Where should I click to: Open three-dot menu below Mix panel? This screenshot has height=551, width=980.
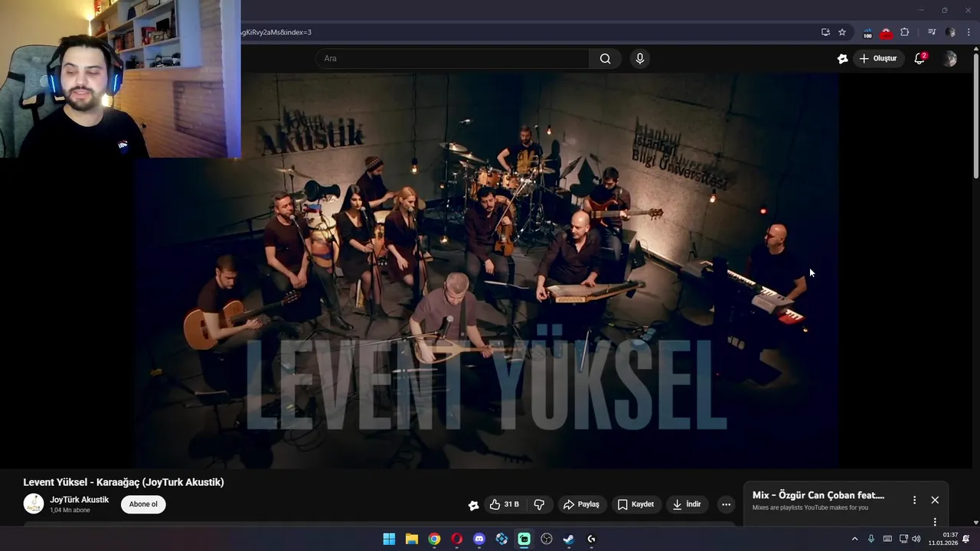coord(935,522)
